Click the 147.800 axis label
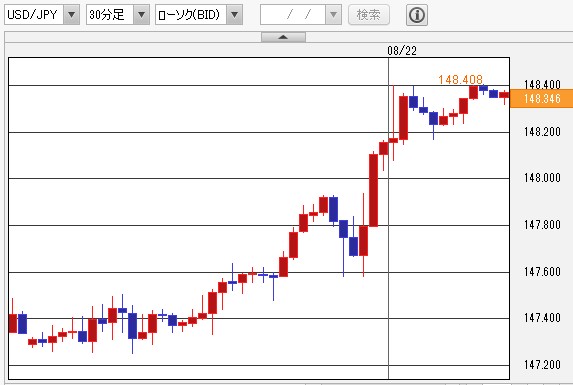The width and height of the screenshot is (573, 385). click(542, 225)
